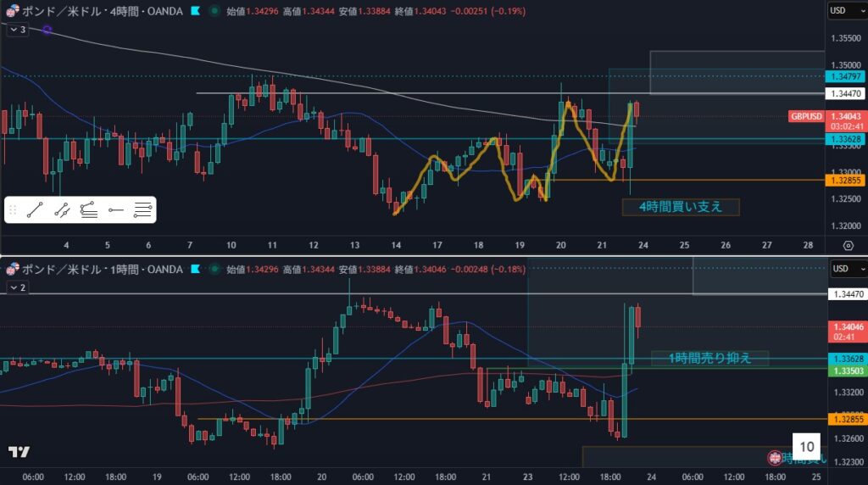
Task: Select the trend line drawing tool
Action: [x=34, y=210]
